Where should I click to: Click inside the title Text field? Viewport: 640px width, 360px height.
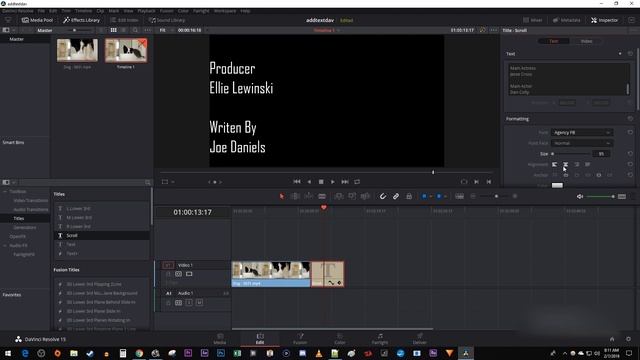pyautogui.click(x=568, y=80)
